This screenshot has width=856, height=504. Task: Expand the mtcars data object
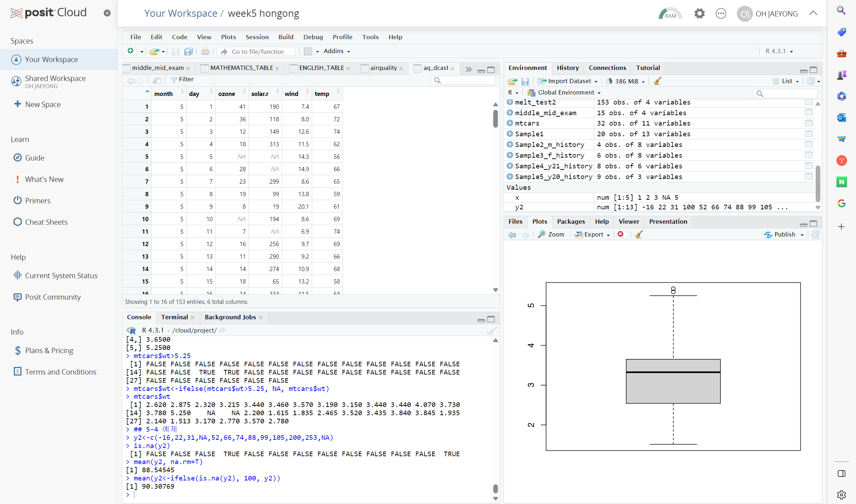(x=510, y=123)
